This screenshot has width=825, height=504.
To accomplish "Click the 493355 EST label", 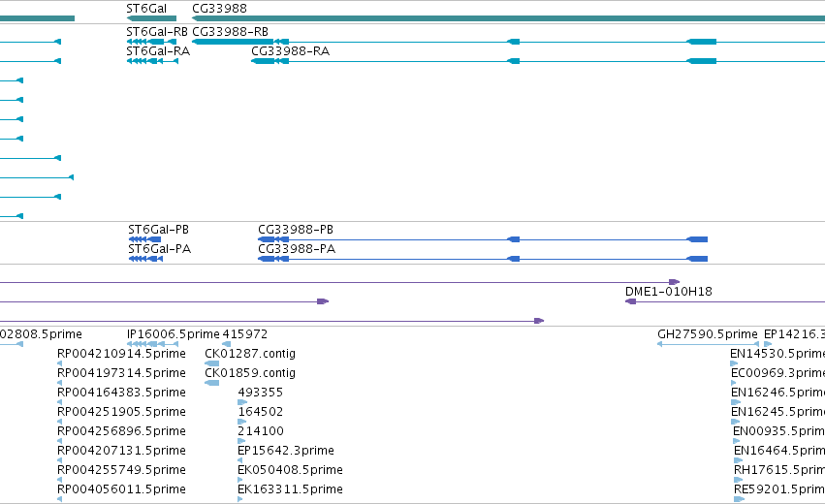I will click(261, 393).
